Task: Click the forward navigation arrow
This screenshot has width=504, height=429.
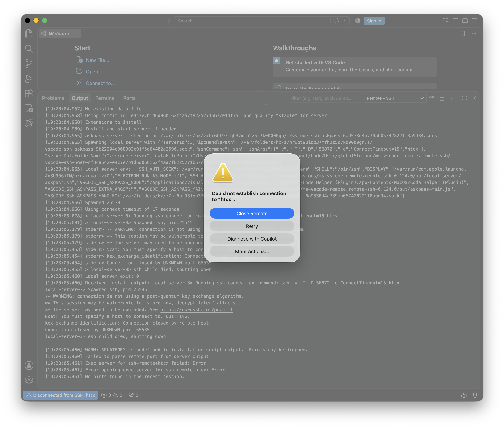Action: coord(168,21)
